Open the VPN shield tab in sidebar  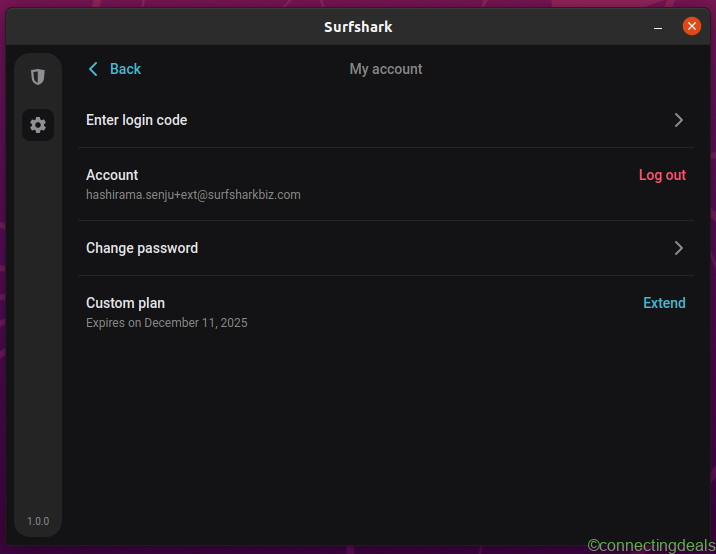pos(38,77)
